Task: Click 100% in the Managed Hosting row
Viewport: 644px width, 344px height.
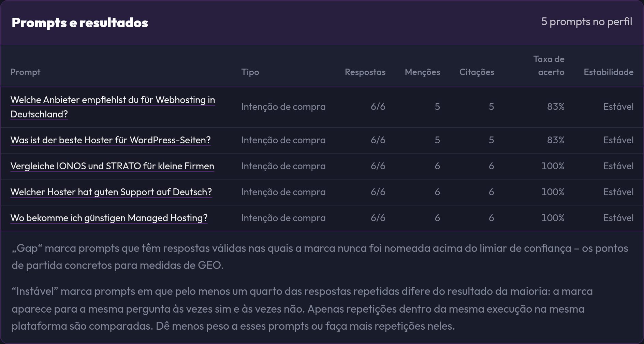Action: tap(553, 218)
